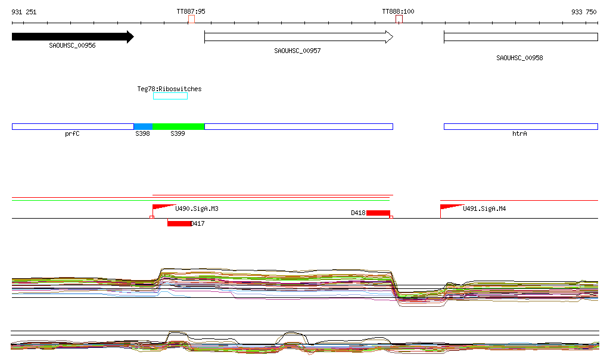Select the blue S398 segment
The image size is (610, 364).
tap(143, 126)
